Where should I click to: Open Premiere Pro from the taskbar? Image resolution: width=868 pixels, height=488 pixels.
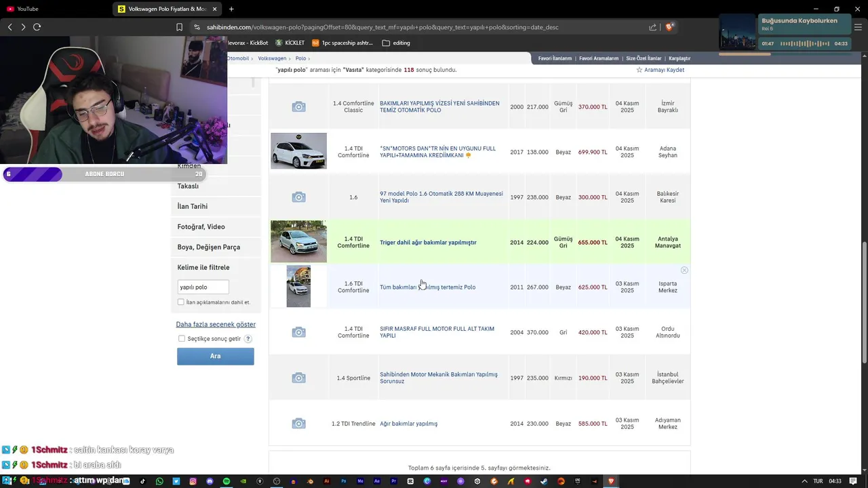pyautogui.click(x=394, y=481)
